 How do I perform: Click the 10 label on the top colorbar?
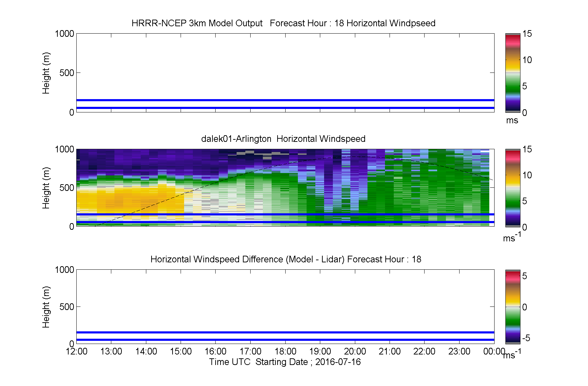[527, 60]
